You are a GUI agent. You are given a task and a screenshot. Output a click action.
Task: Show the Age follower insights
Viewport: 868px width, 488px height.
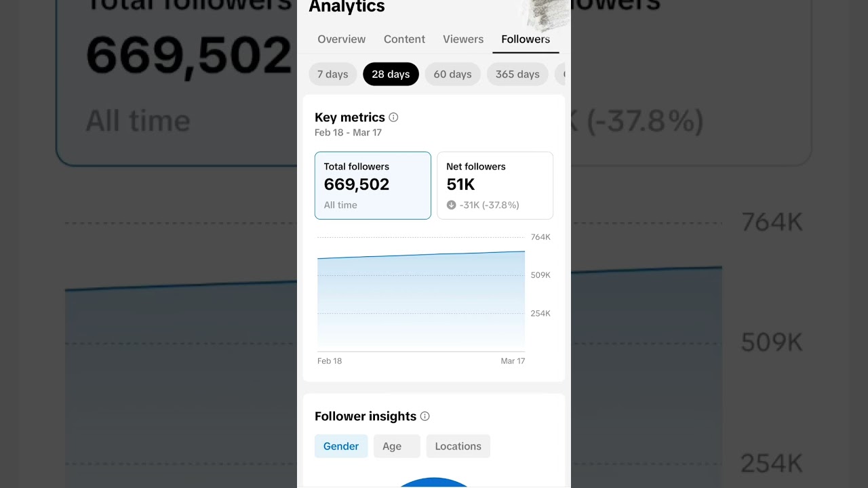392,446
